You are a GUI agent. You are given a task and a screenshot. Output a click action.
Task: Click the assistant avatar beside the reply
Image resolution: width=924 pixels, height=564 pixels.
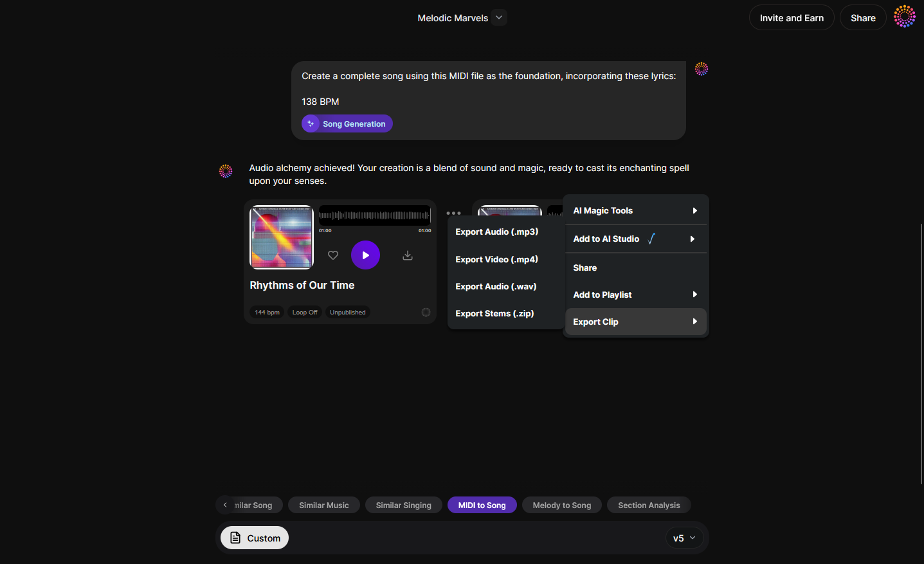click(226, 171)
